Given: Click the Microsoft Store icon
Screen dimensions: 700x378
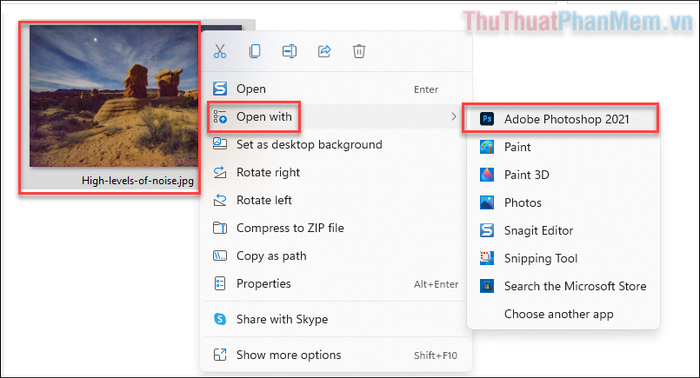Looking at the screenshot, I should [487, 286].
